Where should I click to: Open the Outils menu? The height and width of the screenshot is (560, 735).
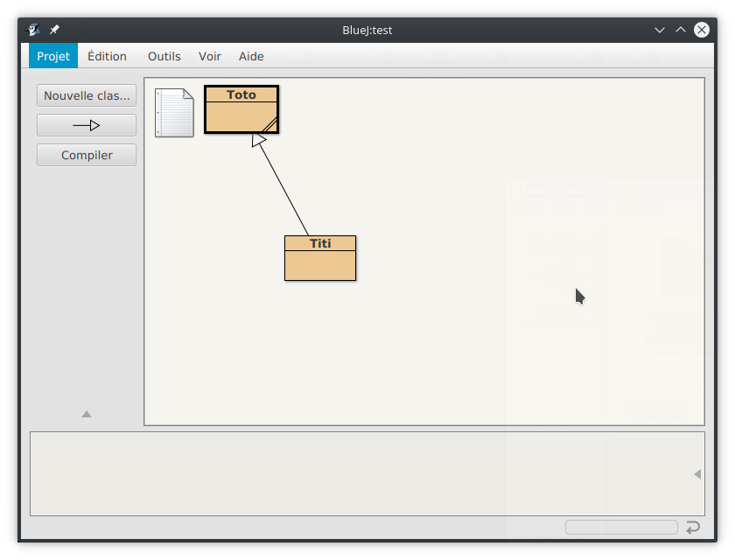point(164,56)
